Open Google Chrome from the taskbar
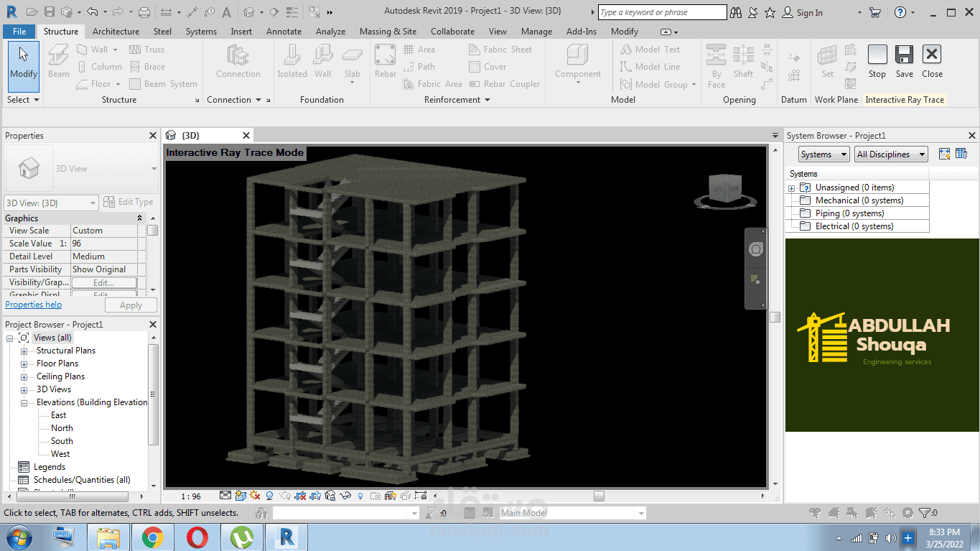This screenshot has height=551, width=980. 152,537
